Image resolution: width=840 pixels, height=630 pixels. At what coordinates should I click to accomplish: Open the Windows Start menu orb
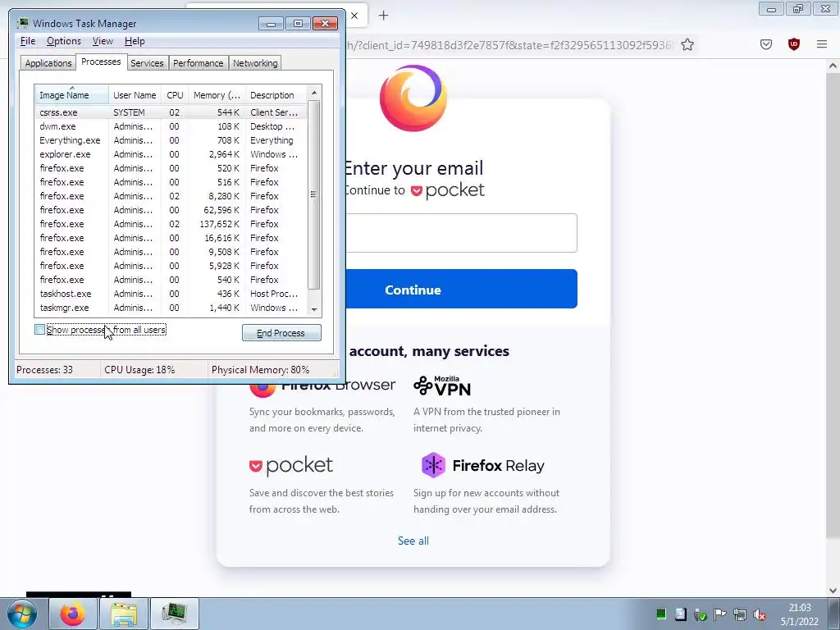pyautogui.click(x=21, y=614)
